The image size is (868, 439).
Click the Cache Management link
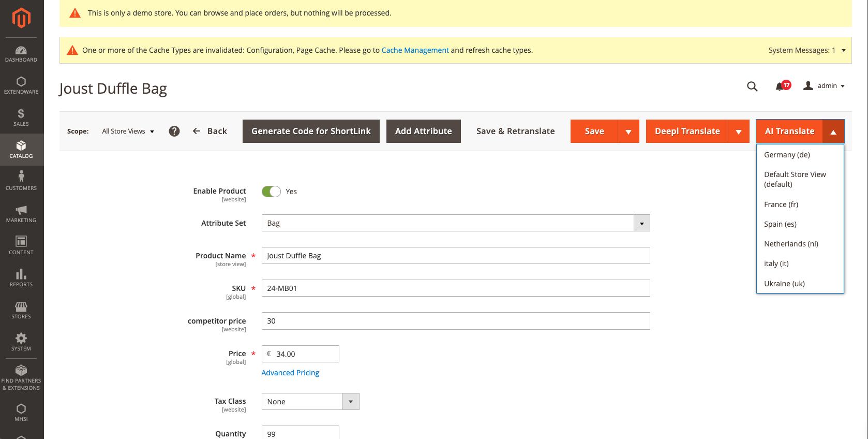tap(415, 50)
